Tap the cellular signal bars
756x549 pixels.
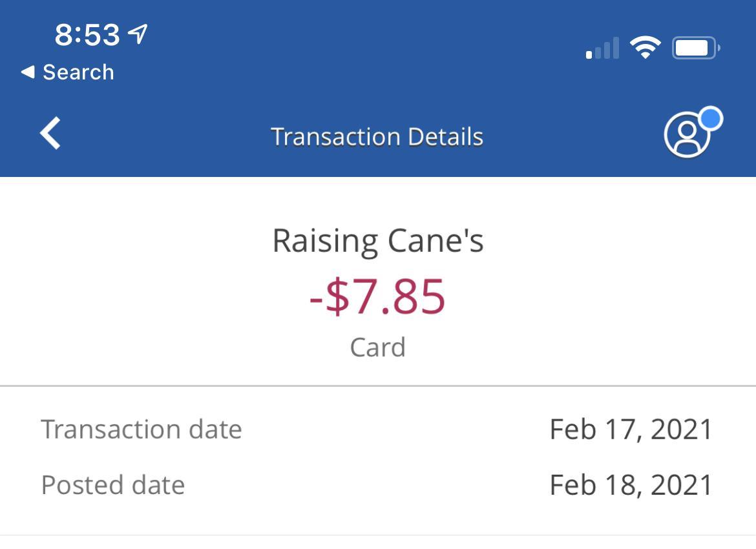602,48
